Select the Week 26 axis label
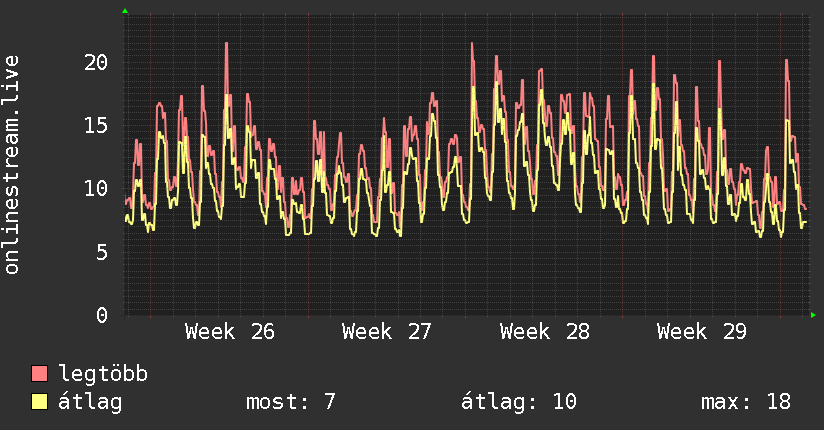Image resolution: width=824 pixels, height=430 pixels. coord(229,332)
